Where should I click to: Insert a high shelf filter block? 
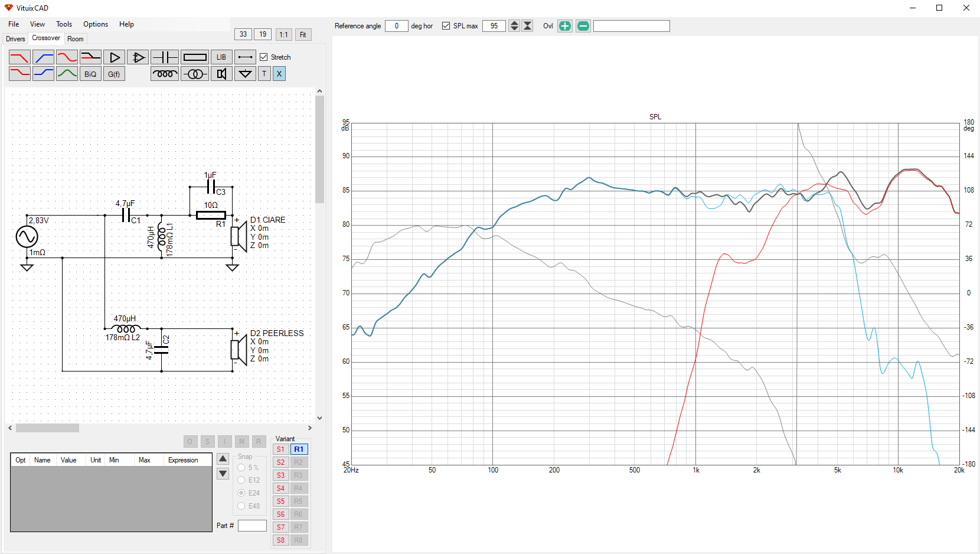click(x=43, y=74)
